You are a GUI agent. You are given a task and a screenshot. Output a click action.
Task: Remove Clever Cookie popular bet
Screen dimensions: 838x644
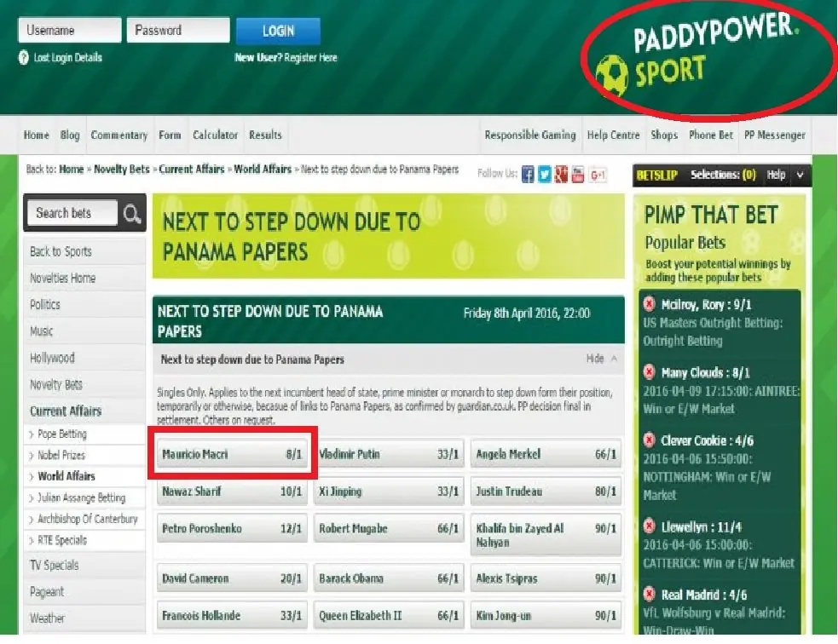649,440
